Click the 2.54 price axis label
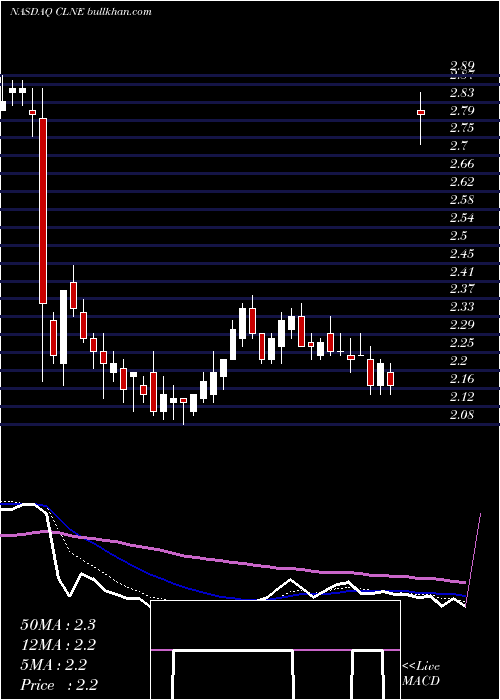The image size is (500, 700). tap(462, 218)
